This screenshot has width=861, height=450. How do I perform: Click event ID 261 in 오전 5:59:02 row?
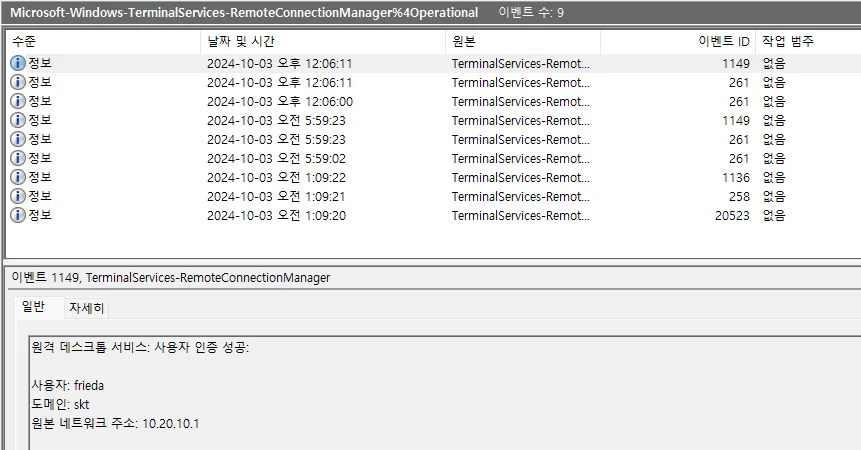tap(739, 159)
